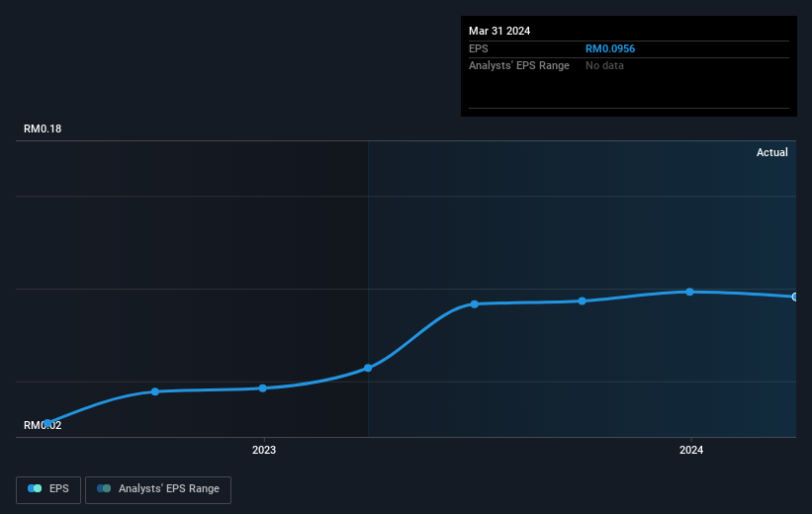Click the 2024 axis label
This screenshot has width=812, height=514.
[691, 450]
